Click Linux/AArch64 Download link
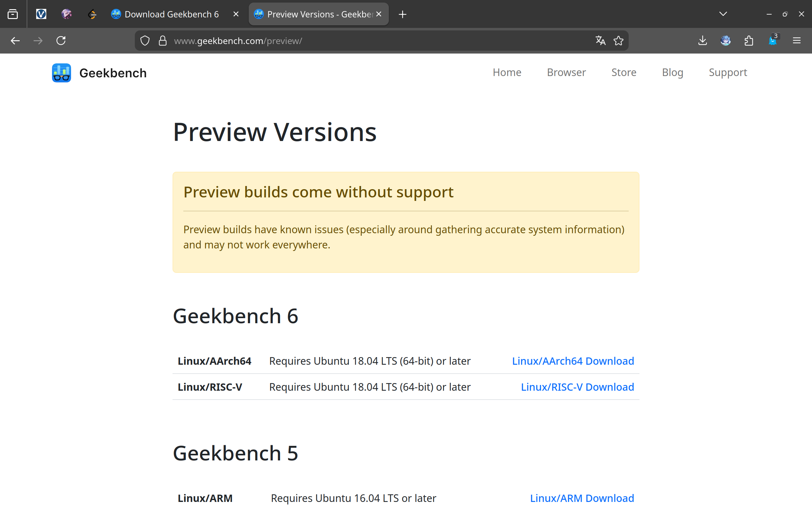812x507 pixels. coord(573,361)
